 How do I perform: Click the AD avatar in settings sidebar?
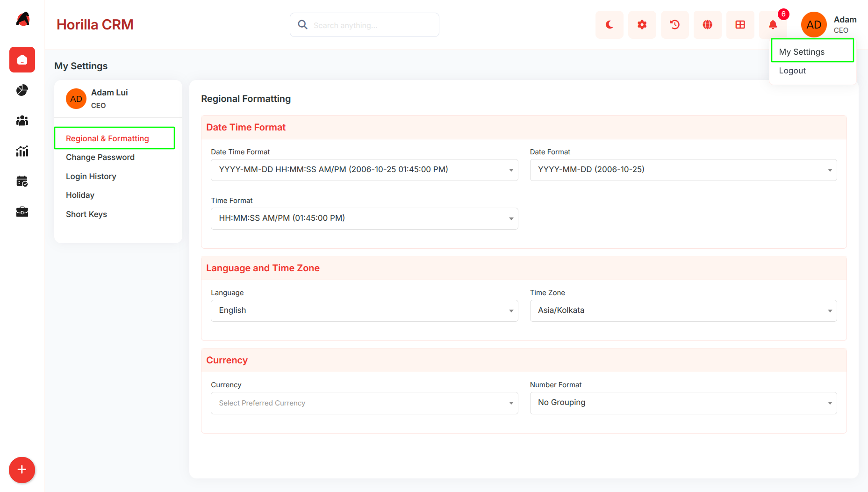click(76, 99)
